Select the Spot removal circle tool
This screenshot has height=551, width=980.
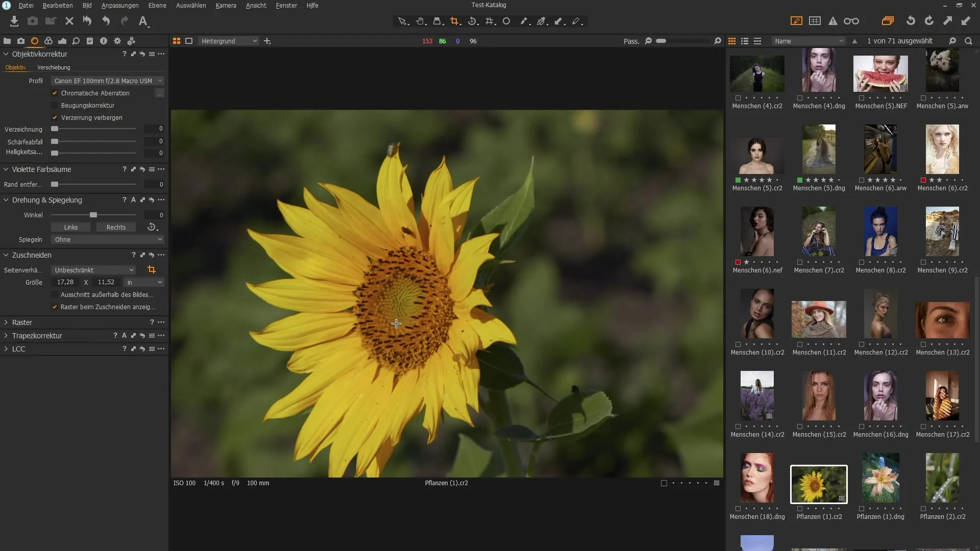coord(506,21)
